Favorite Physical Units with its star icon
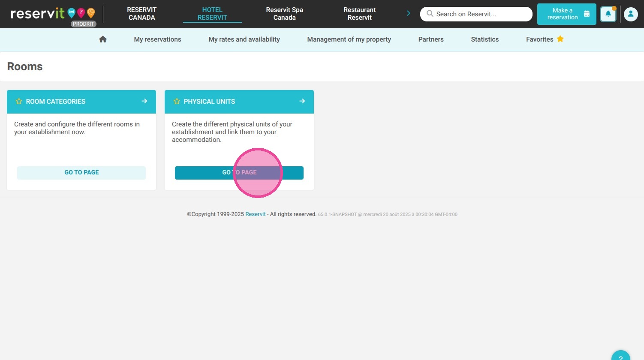This screenshot has height=360, width=644. pyautogui.click(x=177, y=102)
